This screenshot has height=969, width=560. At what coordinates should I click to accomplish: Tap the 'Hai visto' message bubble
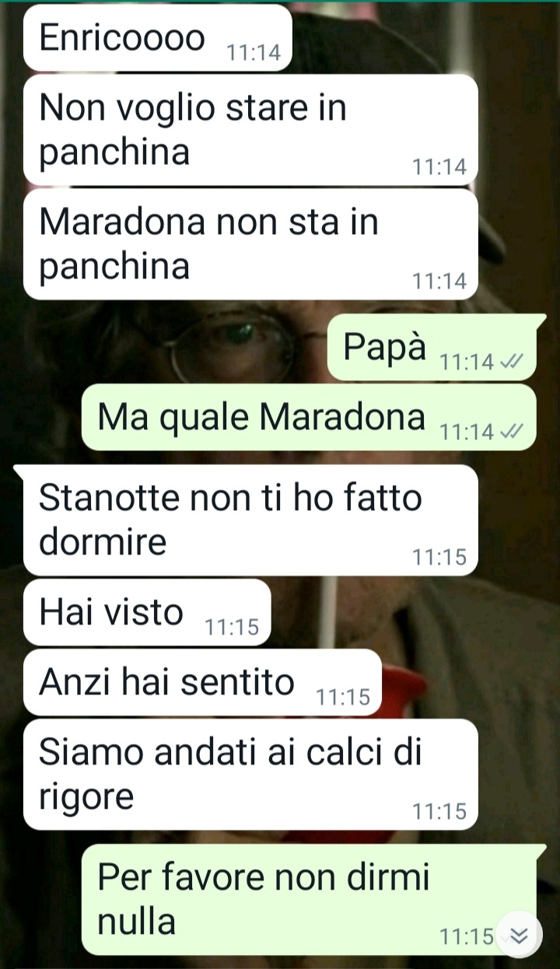click(x=147, y=612)
